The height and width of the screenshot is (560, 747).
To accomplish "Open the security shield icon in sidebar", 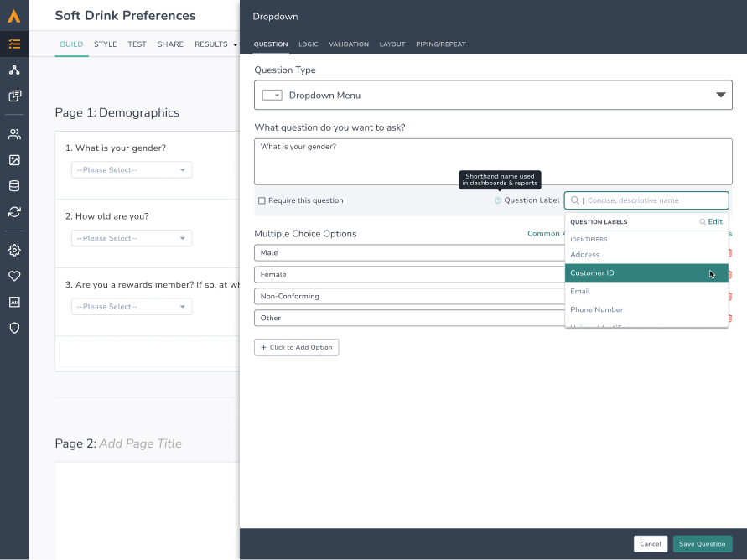I will [x=14, y=328].
